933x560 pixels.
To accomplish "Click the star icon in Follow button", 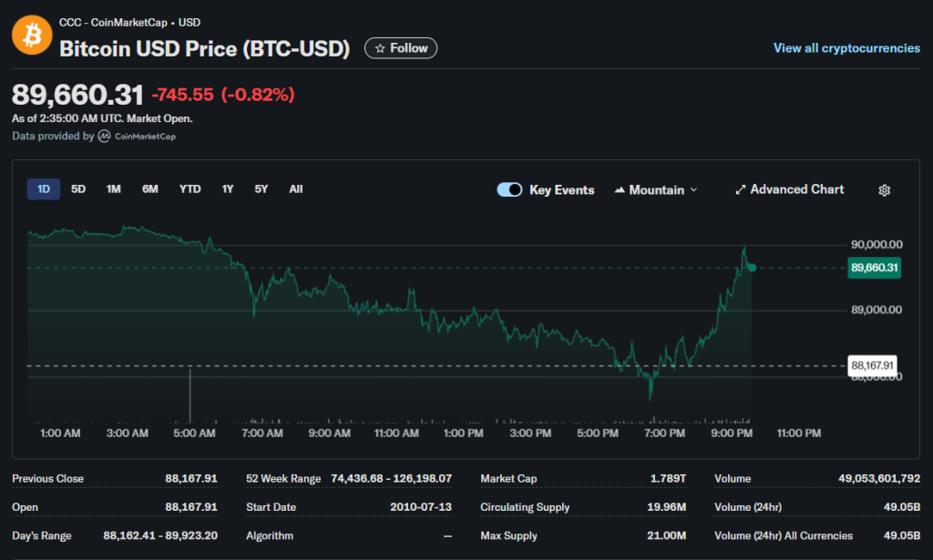I will pos(380,48).
